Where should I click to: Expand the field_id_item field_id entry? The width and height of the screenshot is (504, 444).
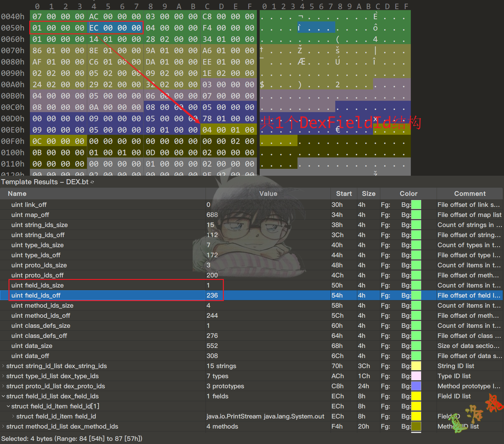point(13,416)
